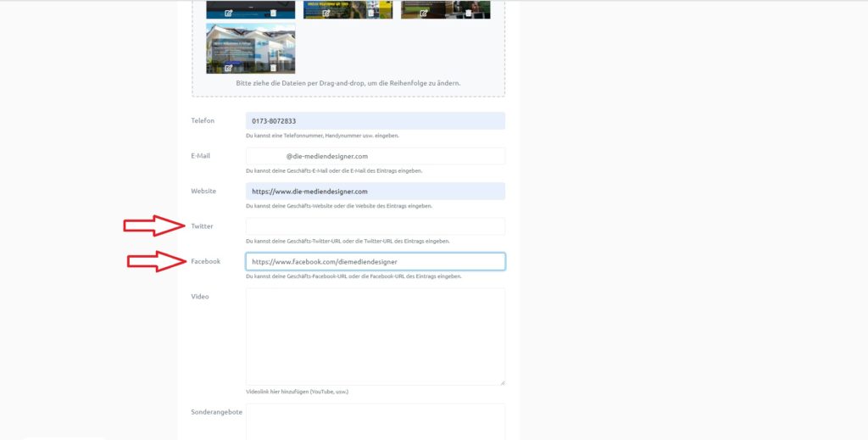The height and width of the screenshot is (440, 868).
Task: Select the top-right website thumbnail
Action: pos(445,5)
